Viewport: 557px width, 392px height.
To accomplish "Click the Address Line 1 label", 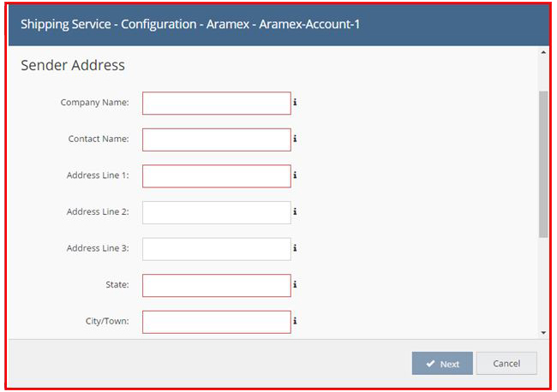I will tap(98, 175).
